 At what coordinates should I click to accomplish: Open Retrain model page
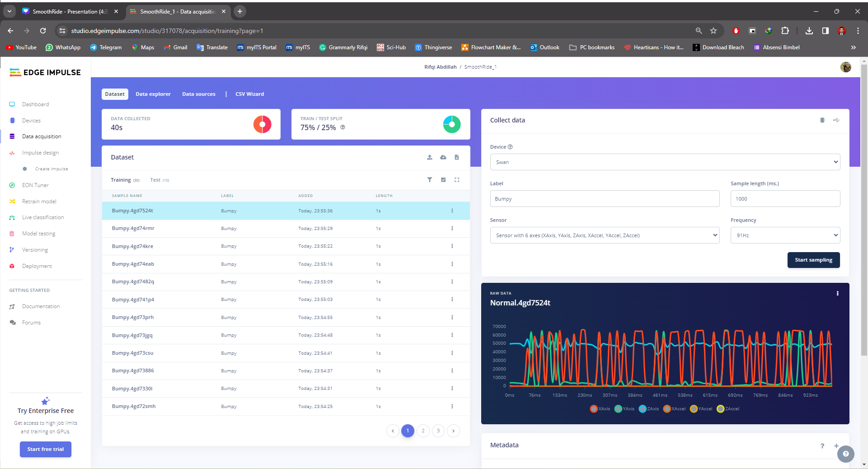click(x=39, y=202)
